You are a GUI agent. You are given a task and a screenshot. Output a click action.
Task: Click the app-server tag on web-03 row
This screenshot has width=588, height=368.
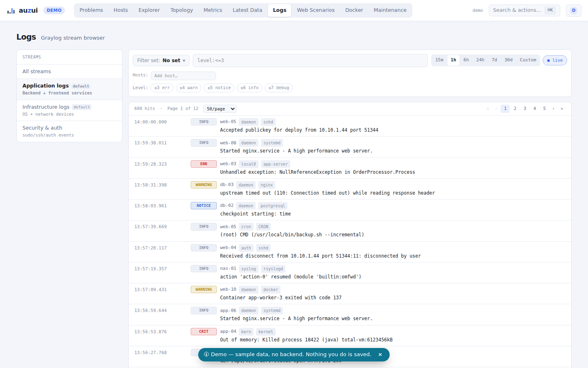click(x=276, y=164)
